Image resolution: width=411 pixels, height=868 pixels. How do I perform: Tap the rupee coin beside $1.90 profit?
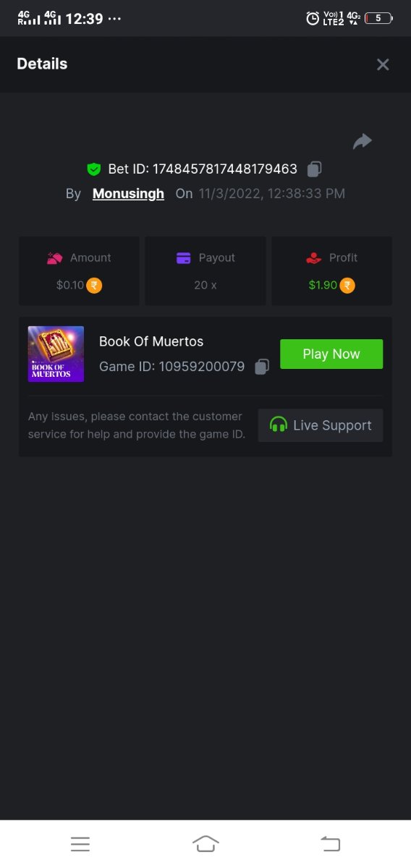point(347,285)
